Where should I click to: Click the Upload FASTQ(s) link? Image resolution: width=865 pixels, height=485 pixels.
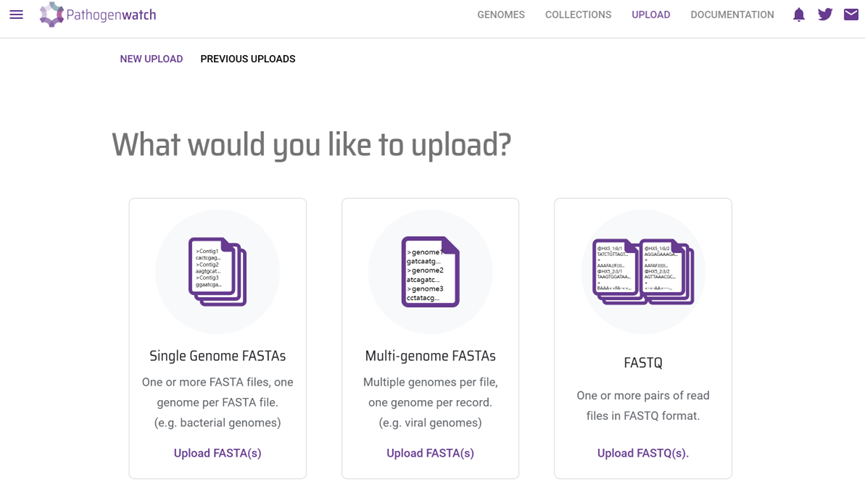643,453
